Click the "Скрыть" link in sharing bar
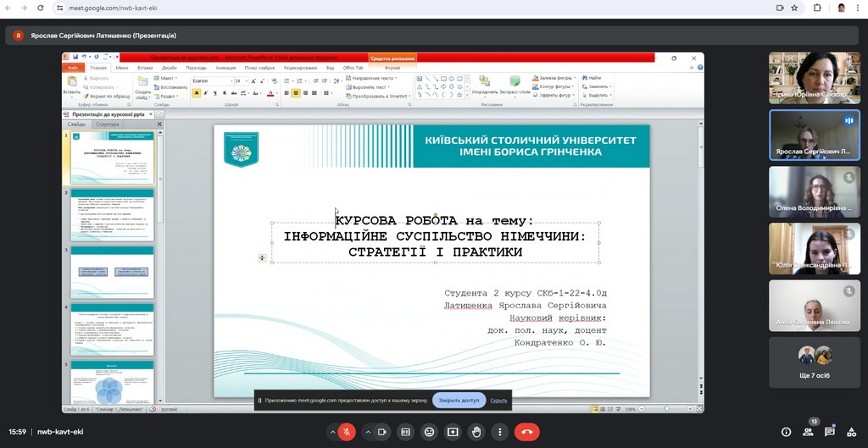Image resolution: width=868 pixels, height=448 pixels. [x=498, y=401]
